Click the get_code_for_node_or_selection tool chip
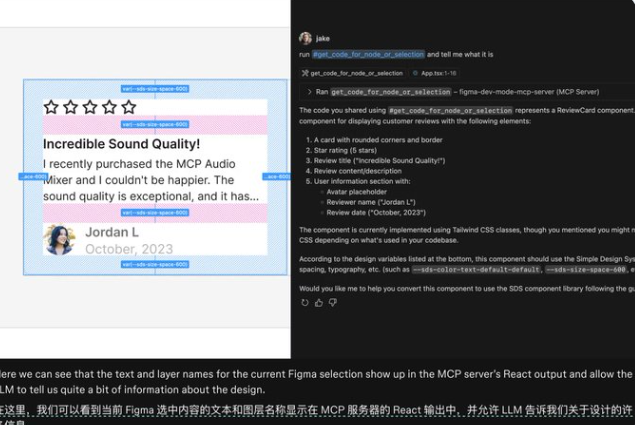635x425 pixels. coord(353,73)
